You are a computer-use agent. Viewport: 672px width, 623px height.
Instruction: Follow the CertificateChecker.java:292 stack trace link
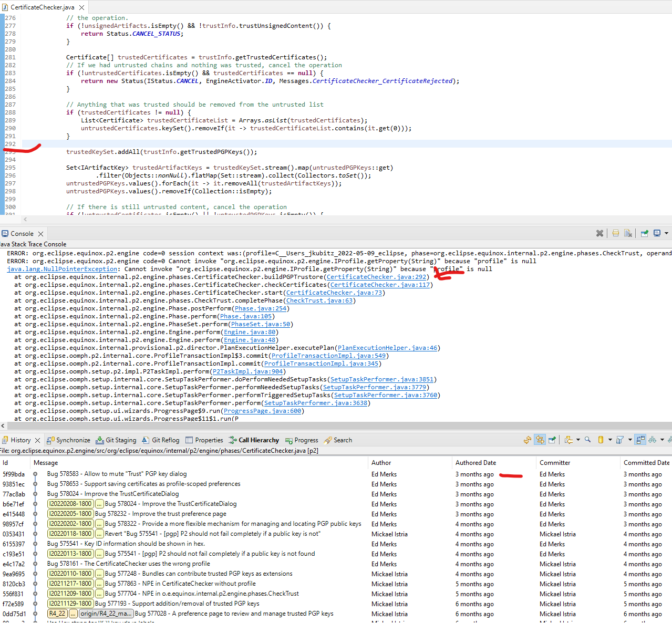coord(376,276)
